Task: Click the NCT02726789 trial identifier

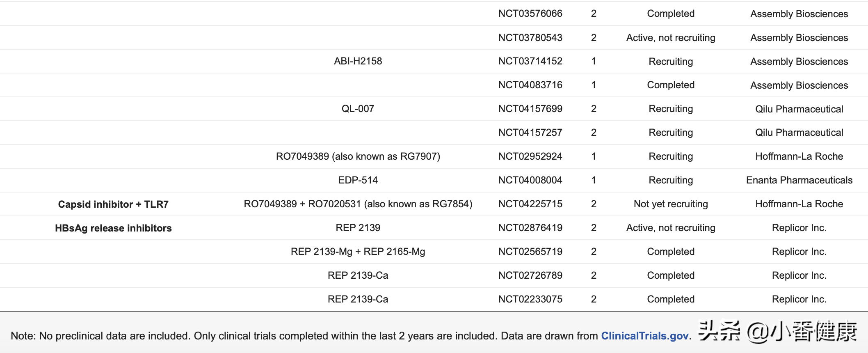Action: tap(530, 275)
